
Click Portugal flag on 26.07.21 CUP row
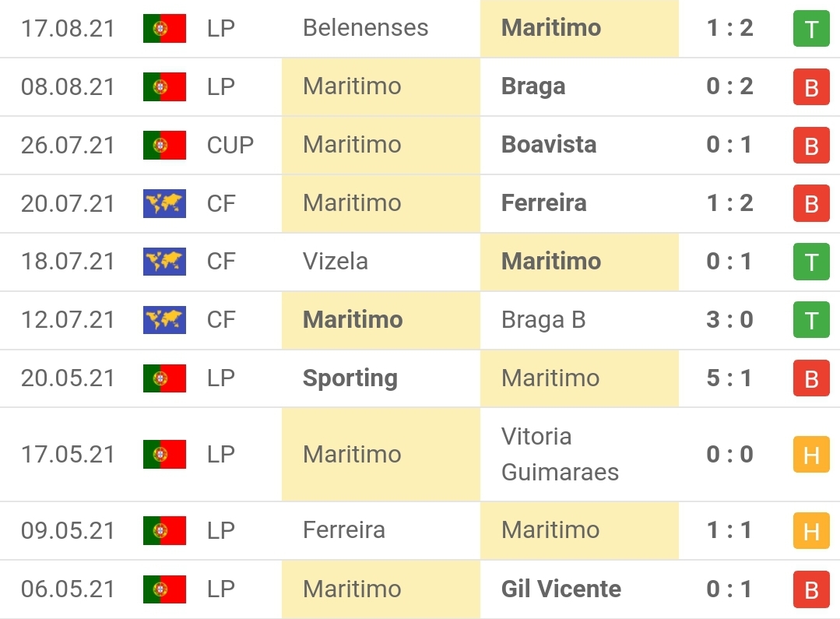click(x=164, y=145)
